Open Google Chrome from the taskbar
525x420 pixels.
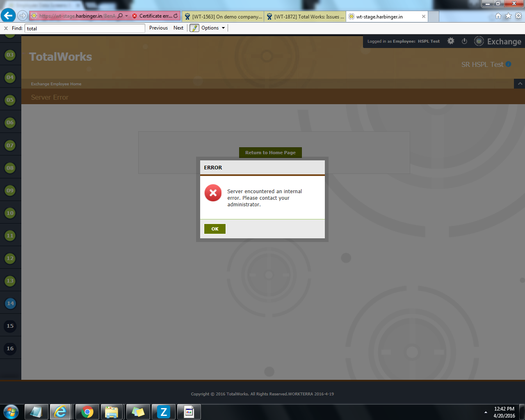(x=87, y=412)
